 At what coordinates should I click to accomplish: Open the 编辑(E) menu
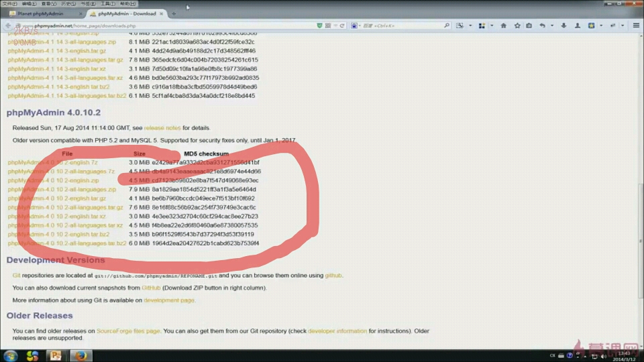click(29, 4)
